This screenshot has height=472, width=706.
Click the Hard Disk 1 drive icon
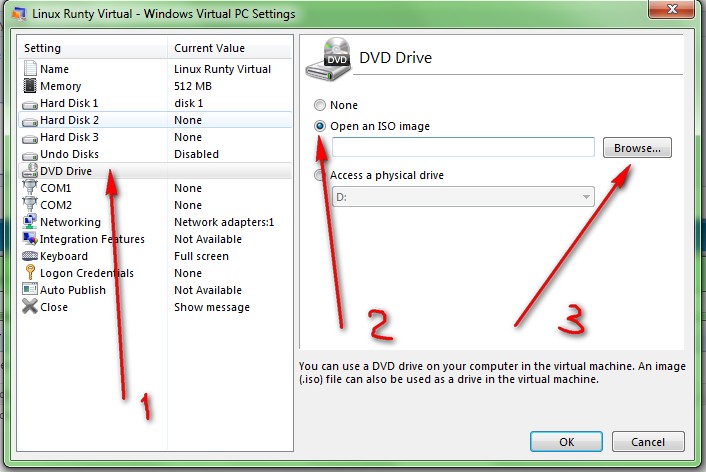pyautogui.click(x=30, y=105)
